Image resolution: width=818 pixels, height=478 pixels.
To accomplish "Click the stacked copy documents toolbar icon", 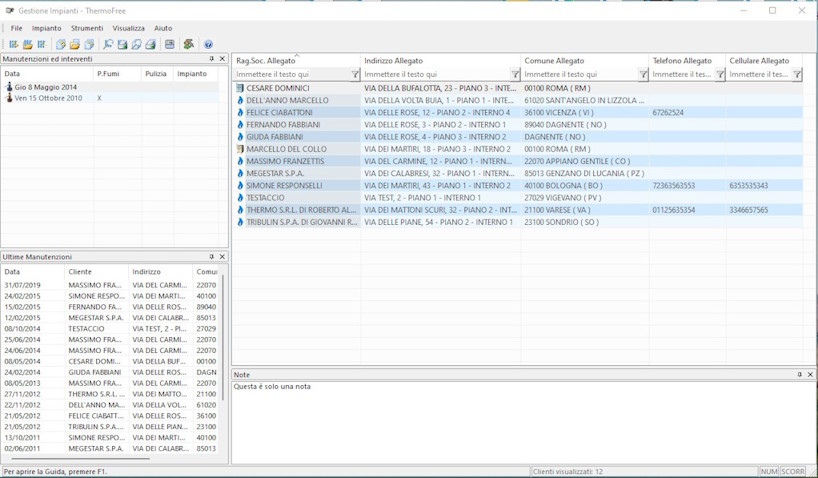I will click(x=90, y=44).
